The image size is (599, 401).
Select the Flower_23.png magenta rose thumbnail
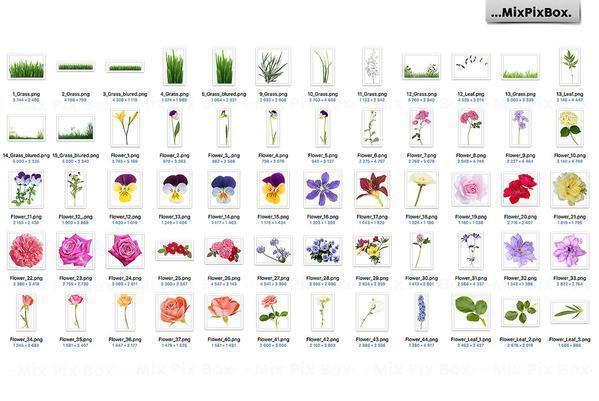point(76,251)
